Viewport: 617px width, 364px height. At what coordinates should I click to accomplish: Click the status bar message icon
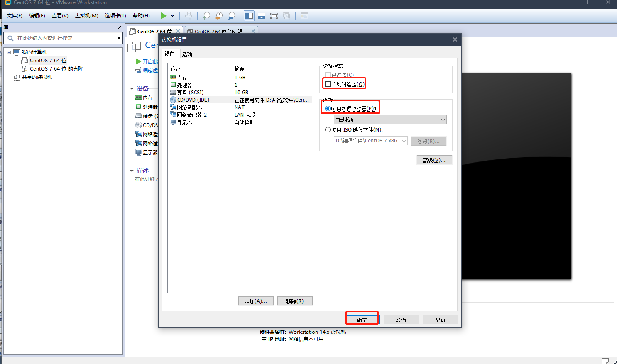(x=605, y=361)
